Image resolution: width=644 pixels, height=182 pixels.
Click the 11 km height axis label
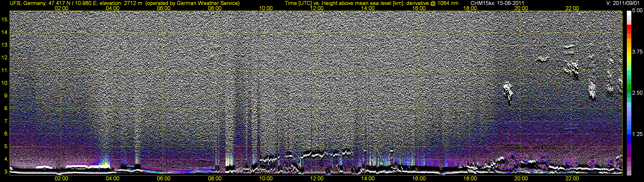5,71
